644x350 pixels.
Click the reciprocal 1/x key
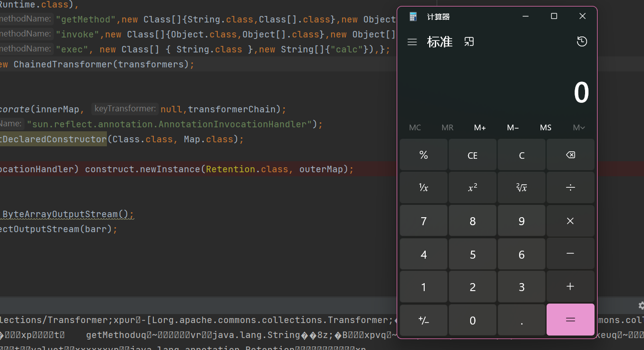tap(423, 188)
